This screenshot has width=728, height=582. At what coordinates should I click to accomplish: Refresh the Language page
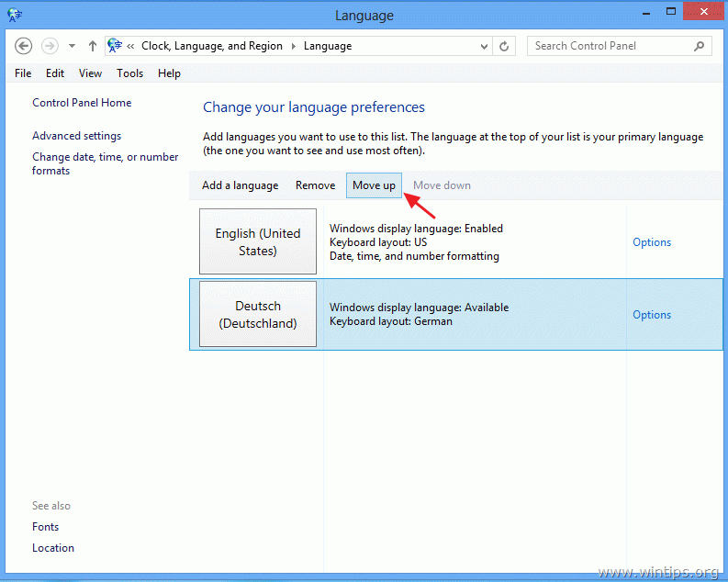tap(504, 47)
